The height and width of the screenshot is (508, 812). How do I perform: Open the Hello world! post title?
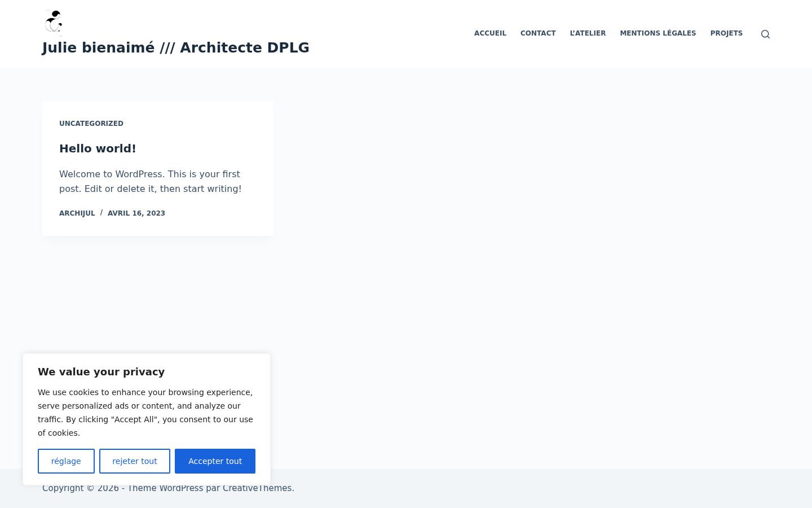point(98,148)
